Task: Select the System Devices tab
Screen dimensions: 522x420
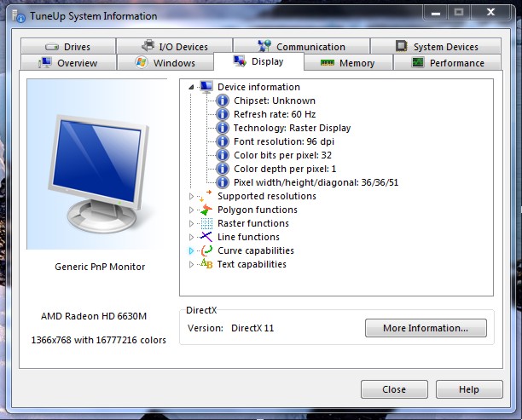Action: (436, 46)
